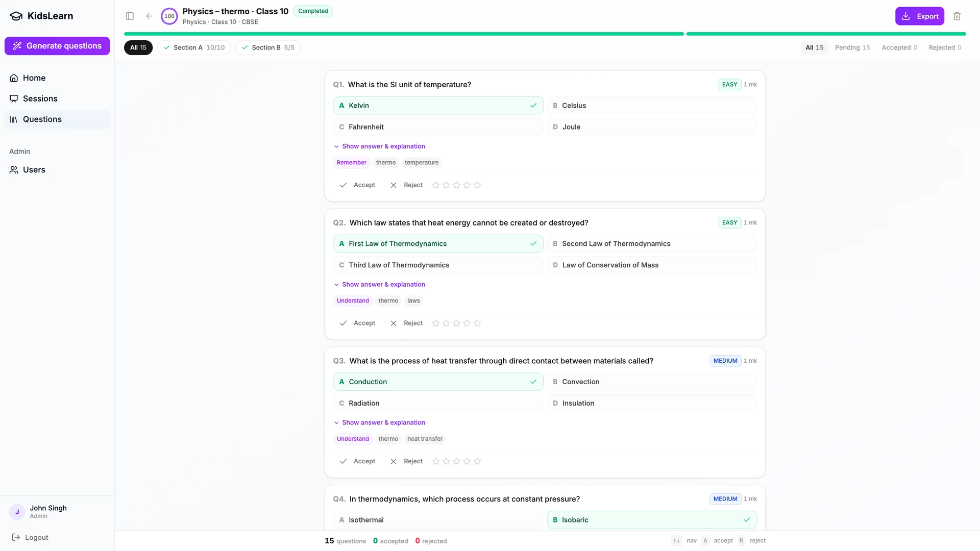Image resolution: width=980 pixels, height=551 pixels.
Task: Filter to Section A 10/10
Action: [x=194, y=47]
